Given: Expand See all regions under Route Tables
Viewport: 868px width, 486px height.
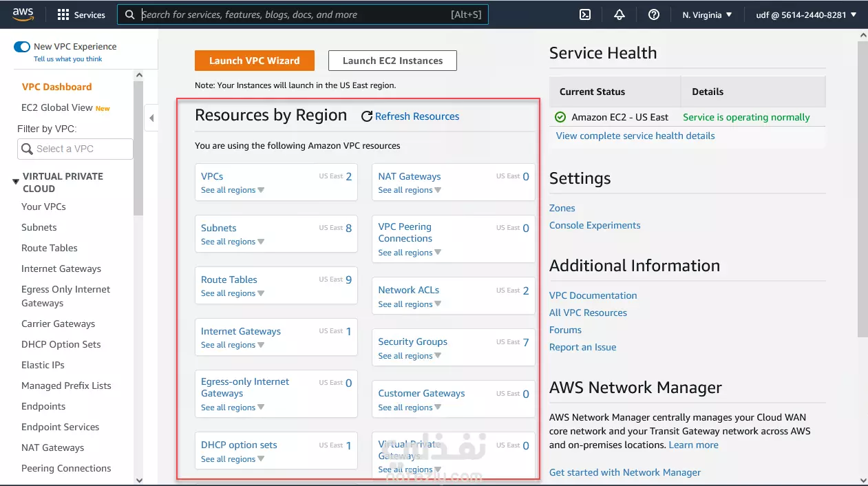Looking at the screenshot, I should click(x=233, y=293).
